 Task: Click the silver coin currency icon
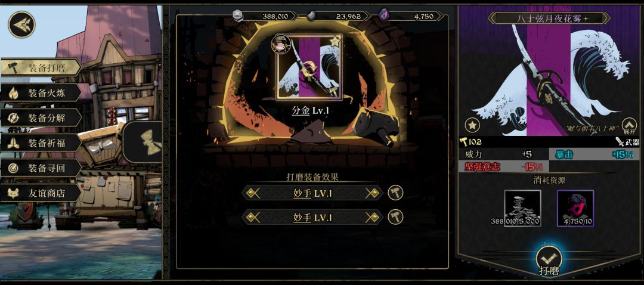tap(238, 16)
